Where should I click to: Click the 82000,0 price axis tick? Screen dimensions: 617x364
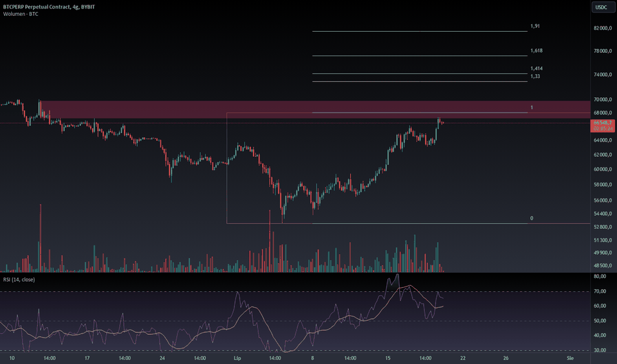click(x=603, y=28)
